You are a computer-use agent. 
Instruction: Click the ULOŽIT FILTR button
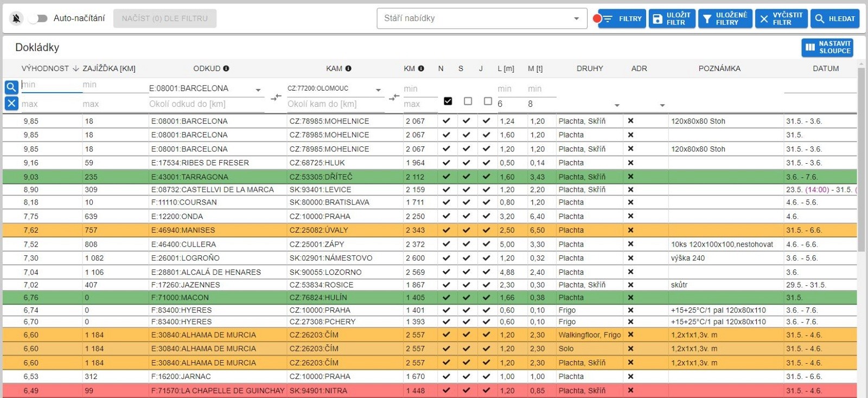coord(672,18)
